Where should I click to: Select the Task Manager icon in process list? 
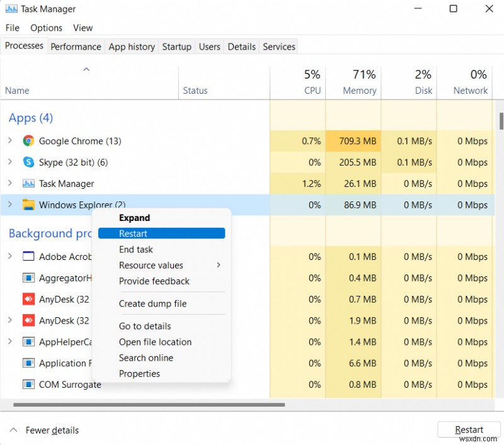28,184
